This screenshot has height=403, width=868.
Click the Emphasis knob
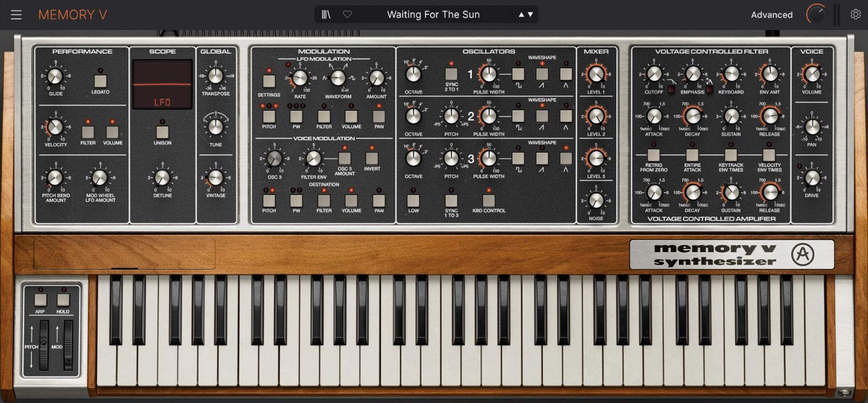693,74
